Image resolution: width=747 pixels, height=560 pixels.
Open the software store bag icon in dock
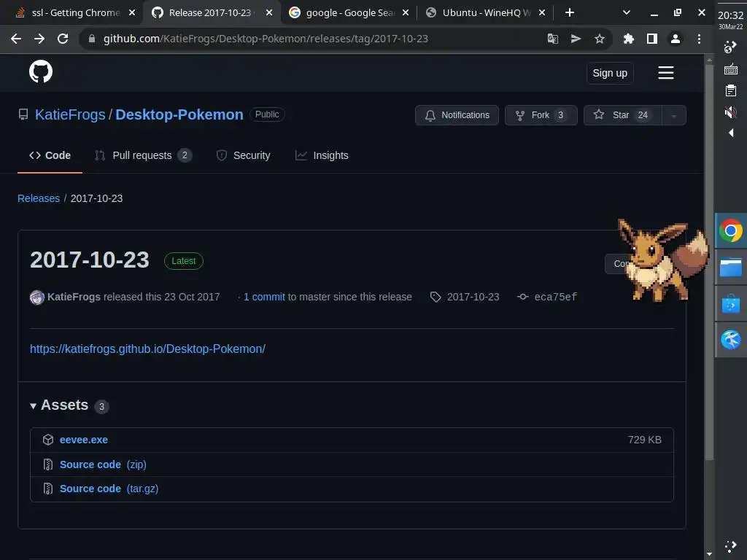click(730, 303)
